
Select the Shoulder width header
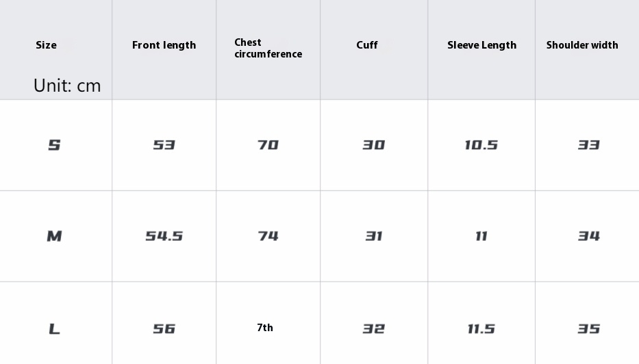[582, 45]
